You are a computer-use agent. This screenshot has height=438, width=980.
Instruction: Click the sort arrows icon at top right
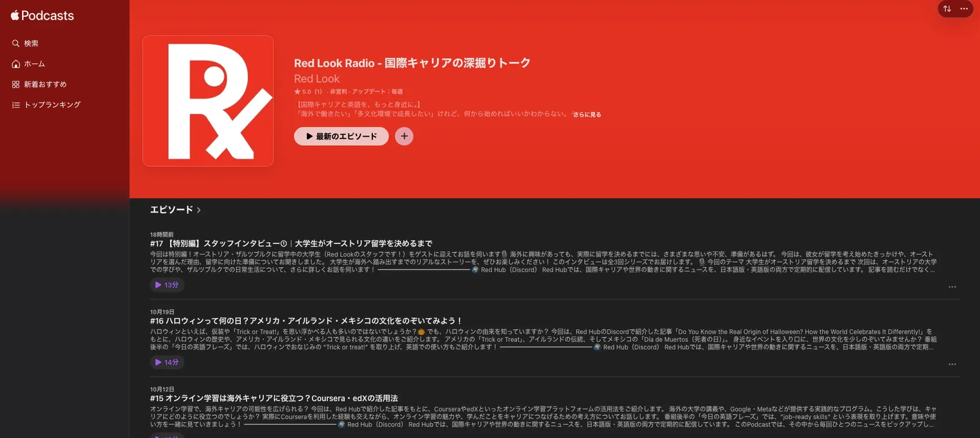[947, 9]
